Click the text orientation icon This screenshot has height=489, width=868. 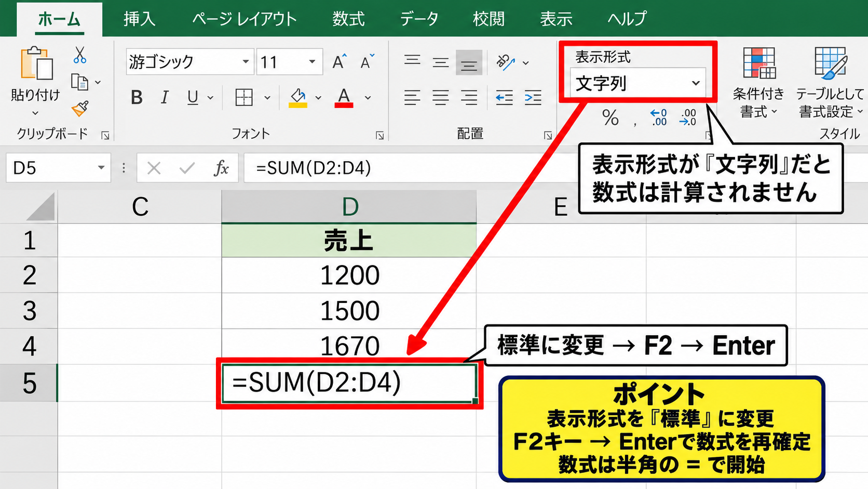[505, 62]
